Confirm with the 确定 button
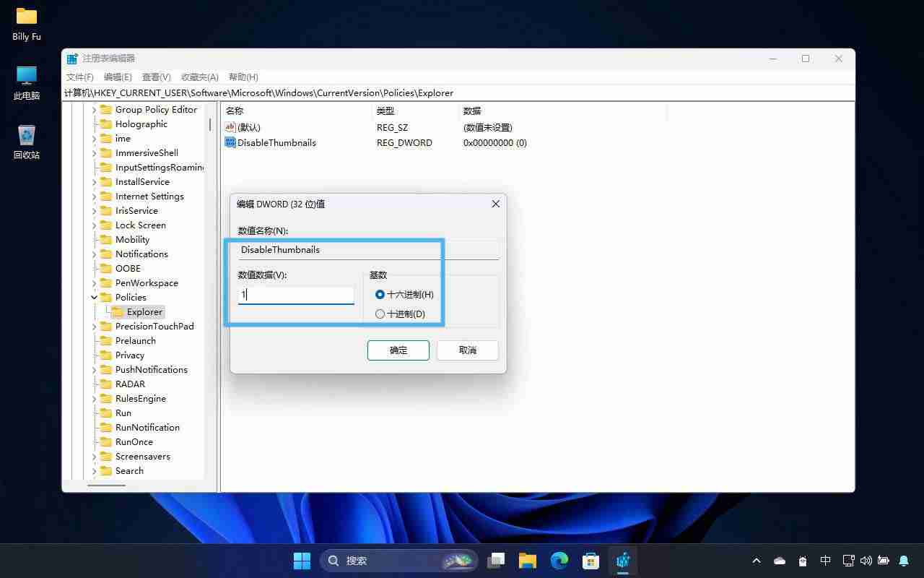Screen dimensions: 924x578 pos(398,350)
